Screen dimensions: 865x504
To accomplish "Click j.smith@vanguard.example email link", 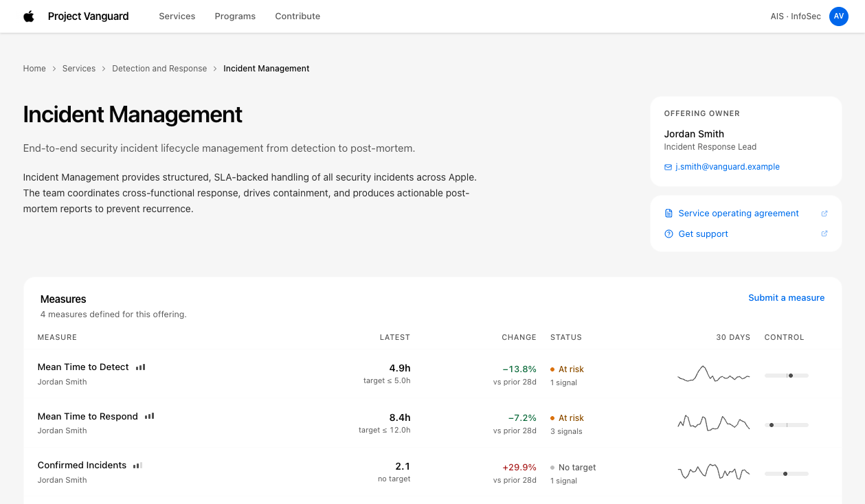I will [x=728, y=167].
